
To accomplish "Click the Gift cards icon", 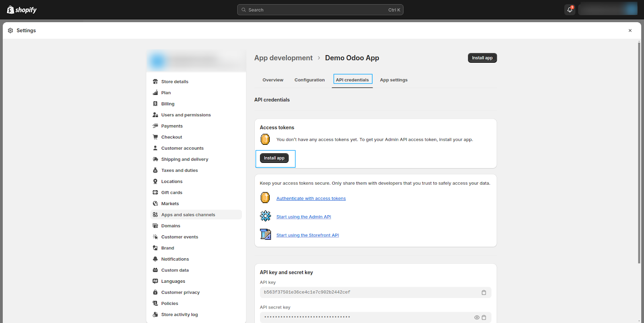I will click(155, 193).
